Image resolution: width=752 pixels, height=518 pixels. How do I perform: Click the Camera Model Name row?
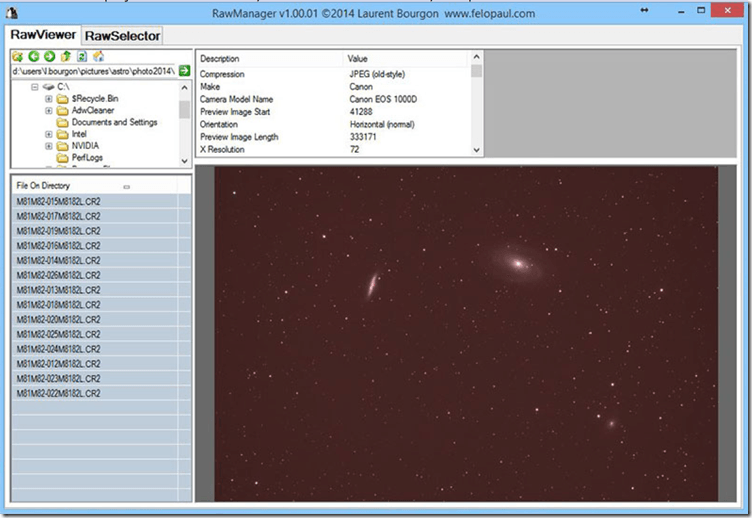click(334, 99)
